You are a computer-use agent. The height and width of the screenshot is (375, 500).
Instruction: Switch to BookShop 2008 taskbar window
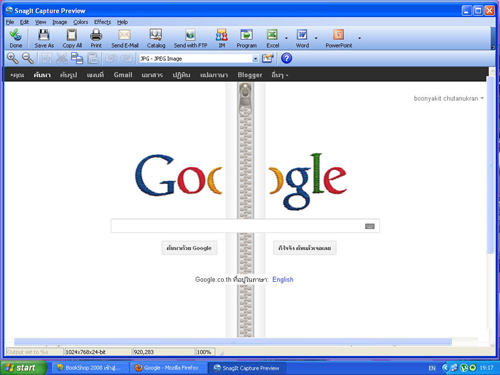(x=89, y=368)
